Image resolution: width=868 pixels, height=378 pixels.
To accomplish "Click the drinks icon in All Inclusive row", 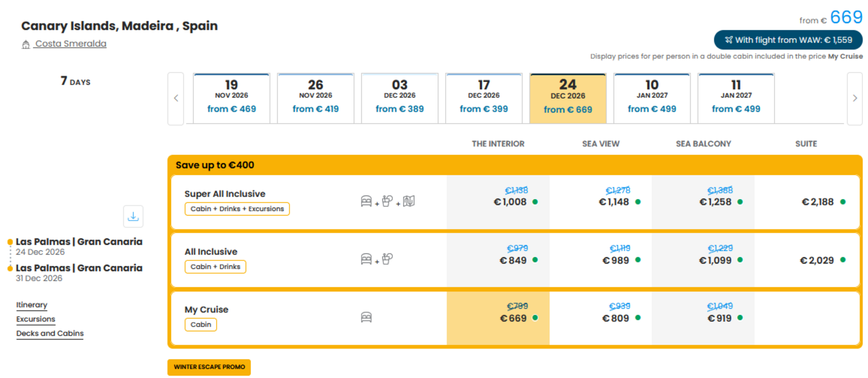I will tap(388, 259).
